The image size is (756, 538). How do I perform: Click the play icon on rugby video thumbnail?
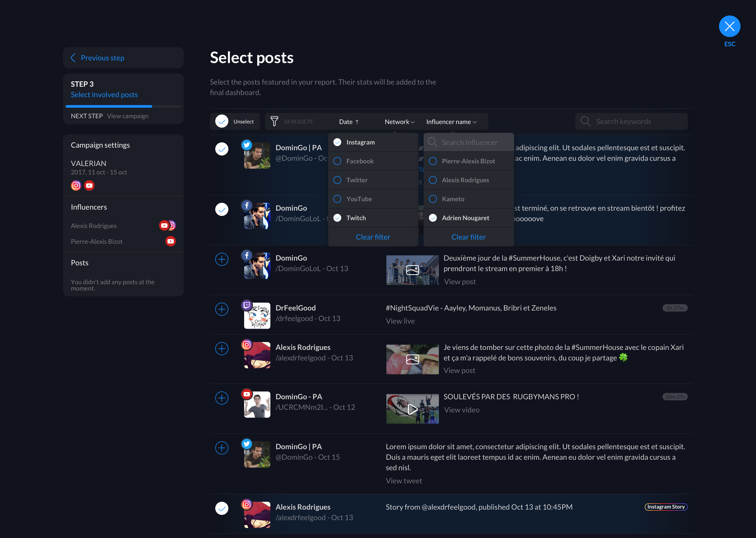pyautogui.click(x=412, y=409)
